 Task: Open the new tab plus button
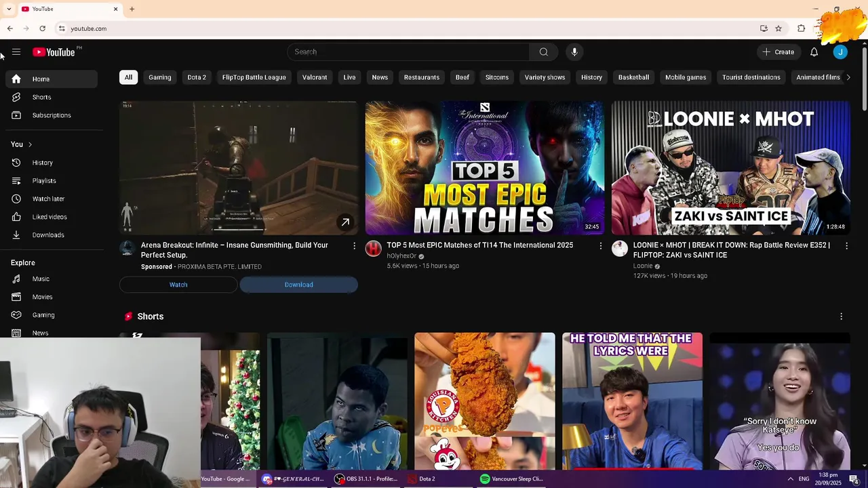coord(132,9)
